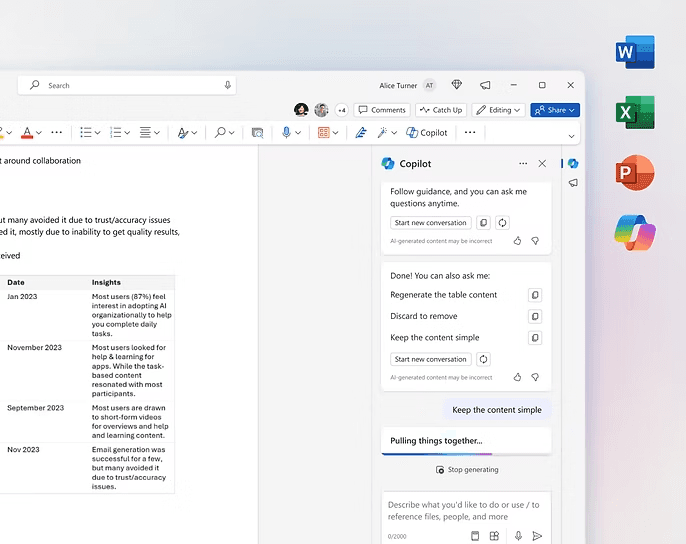Click second Start new conversation button
Screen dimensions: 686x544
(x=430, y=359)
